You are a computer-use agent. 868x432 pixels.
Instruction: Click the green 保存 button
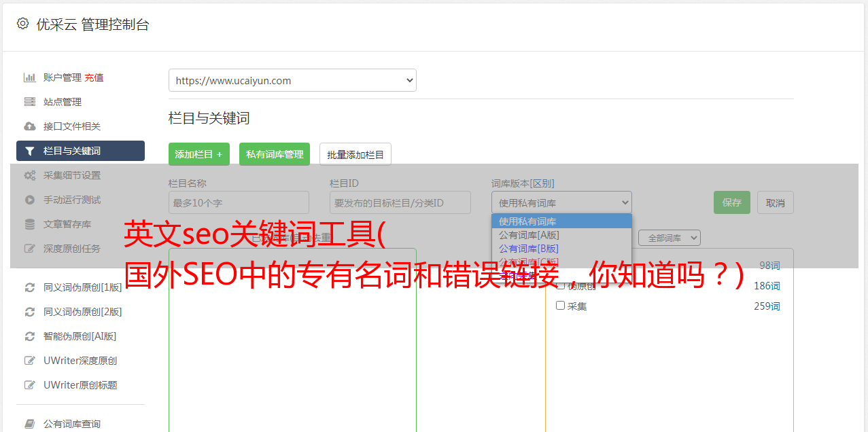pos(732,202)
